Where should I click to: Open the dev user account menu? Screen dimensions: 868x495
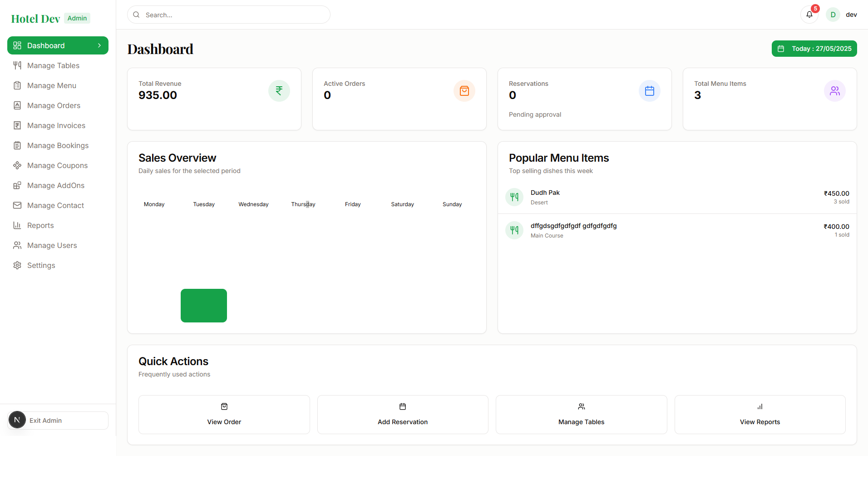point(851,15)
